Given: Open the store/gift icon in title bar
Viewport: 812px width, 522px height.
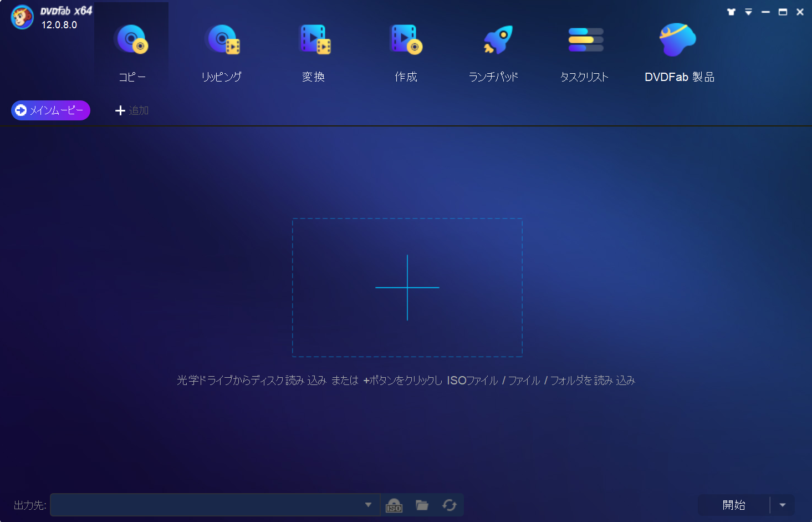Looking at the screenshot, I should [731, 11].
